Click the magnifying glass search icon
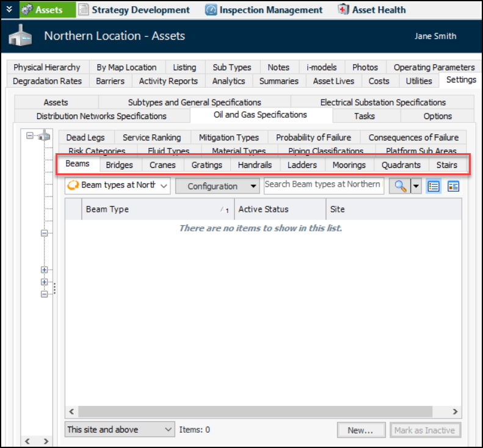Viewport: 483px width, 448px height. coord(400,186)
